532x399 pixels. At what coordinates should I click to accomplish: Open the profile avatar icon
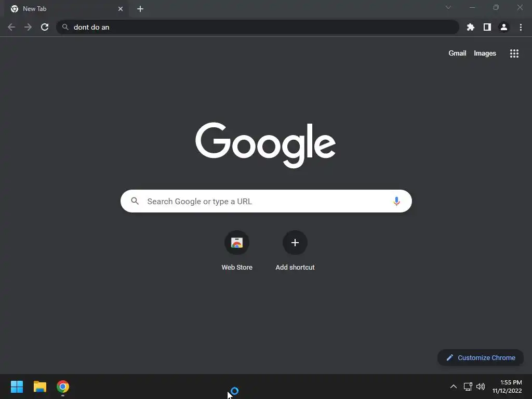[x=504, y=27]
